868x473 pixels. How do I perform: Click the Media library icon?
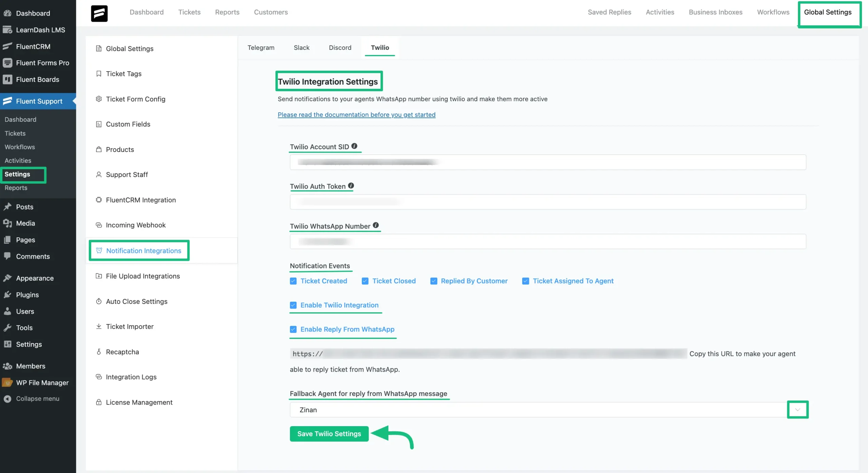click(x=7, y=223)
